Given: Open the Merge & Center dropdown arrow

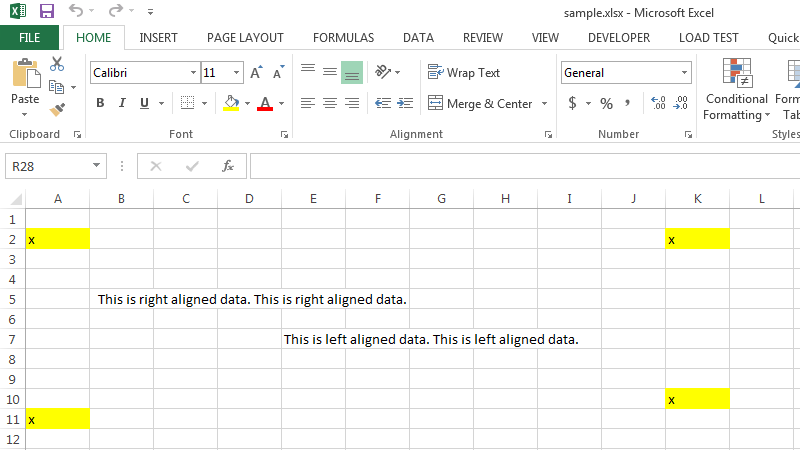Looking at the screenshot, I should coord(544,103).
